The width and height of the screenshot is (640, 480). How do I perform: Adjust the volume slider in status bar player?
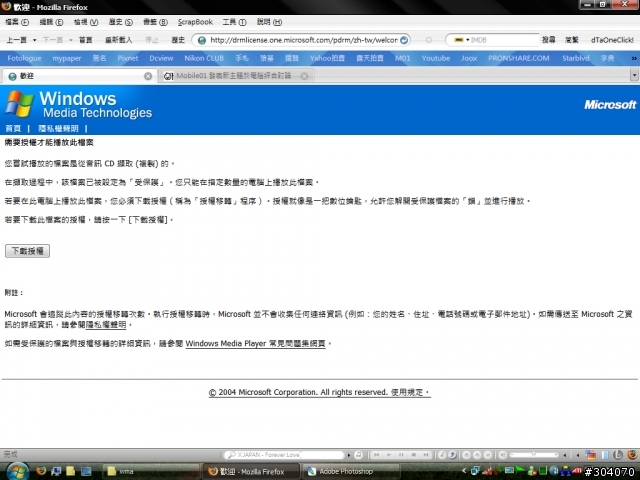[534, 455]
